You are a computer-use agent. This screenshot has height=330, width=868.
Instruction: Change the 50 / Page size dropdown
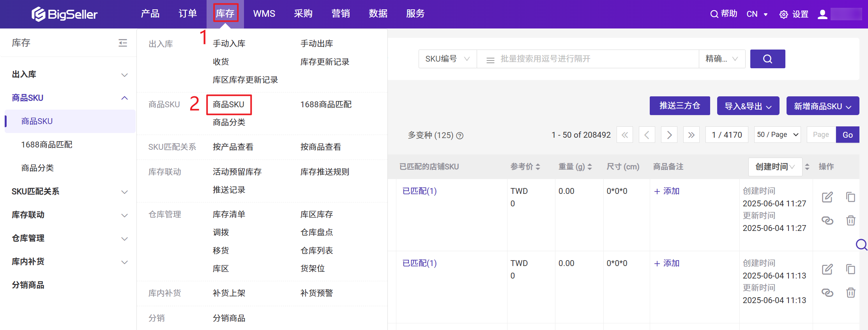click(778, 135)
